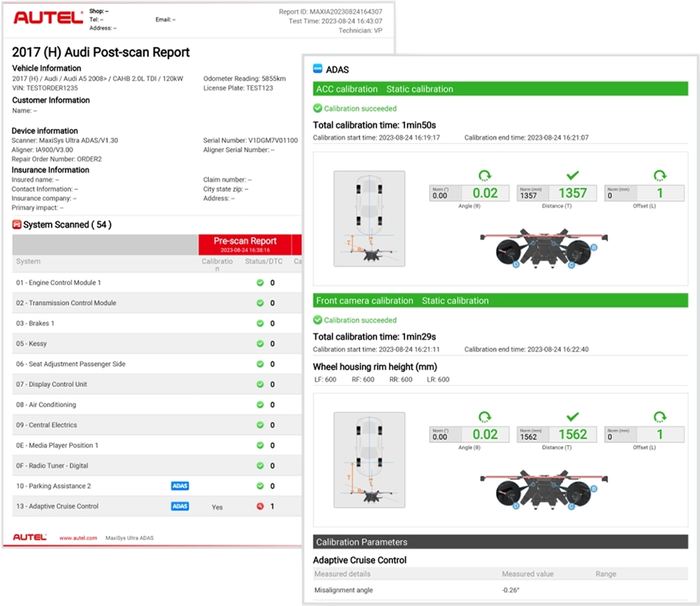Click the Front camera Calibration succeeded check icon

click(318, 320)
